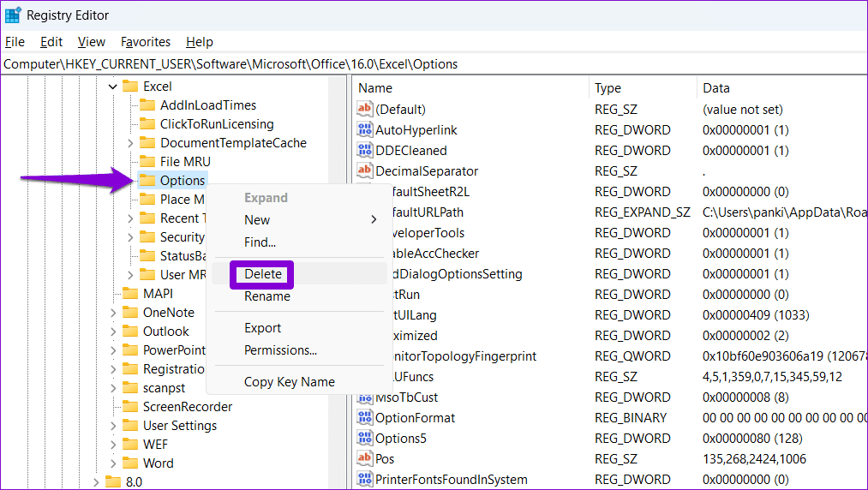Expand the Recent key chevron
The image size is (868, 490).
(130, 218)
